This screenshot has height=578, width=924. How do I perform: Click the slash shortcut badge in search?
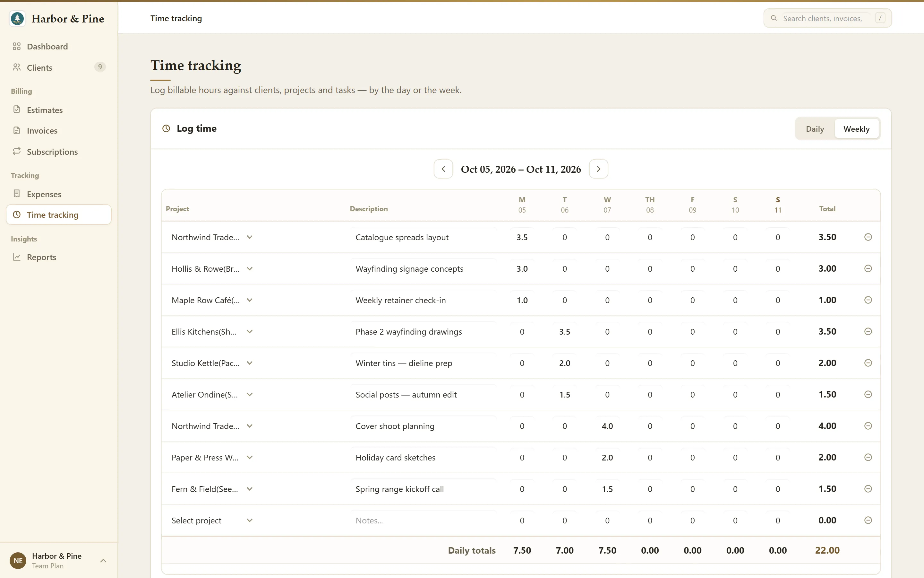click(880, 18)
